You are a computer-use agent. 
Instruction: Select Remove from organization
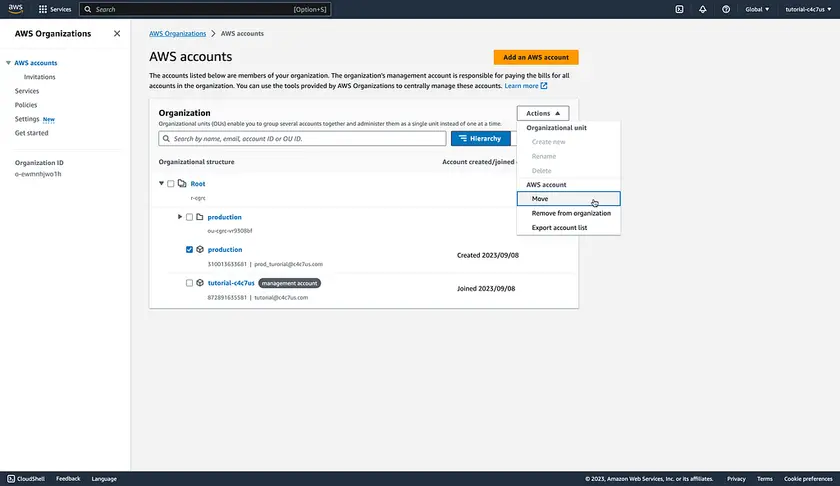(x=568, y=213)
